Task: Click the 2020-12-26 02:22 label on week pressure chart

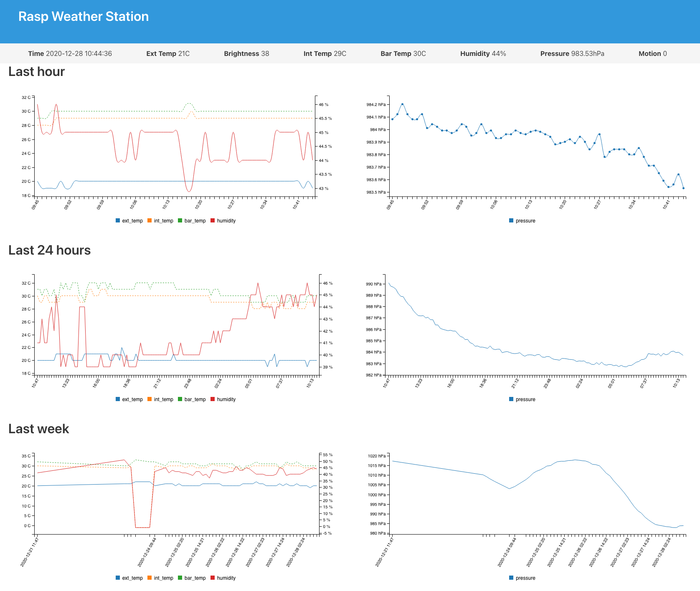Action: (578, 551)
